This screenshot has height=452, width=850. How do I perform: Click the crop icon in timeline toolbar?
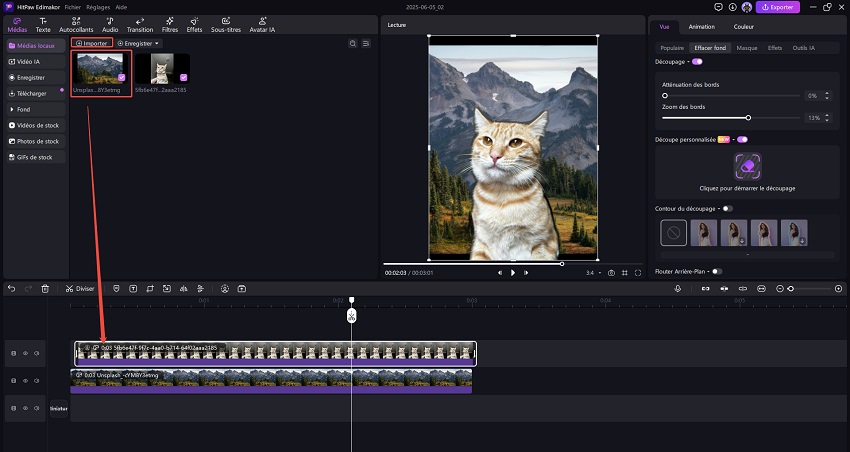[150, 289]
